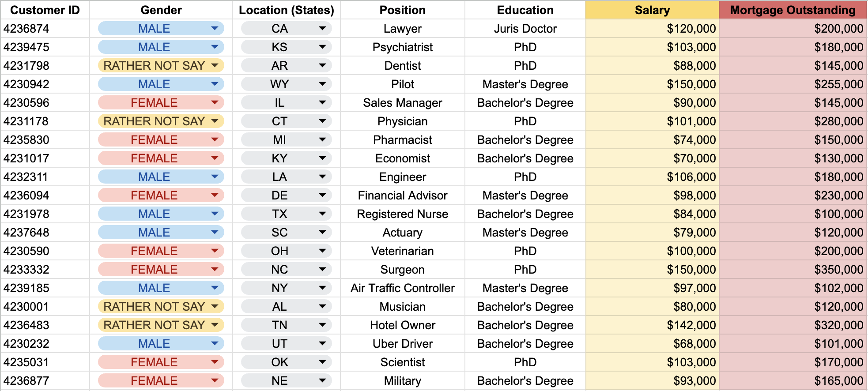Select the Mortgage Outstanding column header

point(793,10)
